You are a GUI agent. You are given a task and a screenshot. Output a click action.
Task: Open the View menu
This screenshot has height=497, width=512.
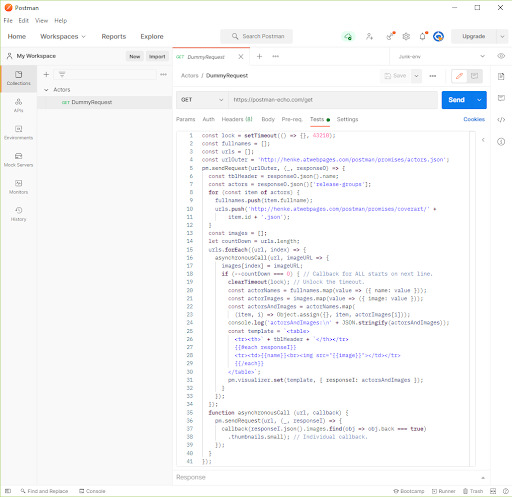pos(41,21)
